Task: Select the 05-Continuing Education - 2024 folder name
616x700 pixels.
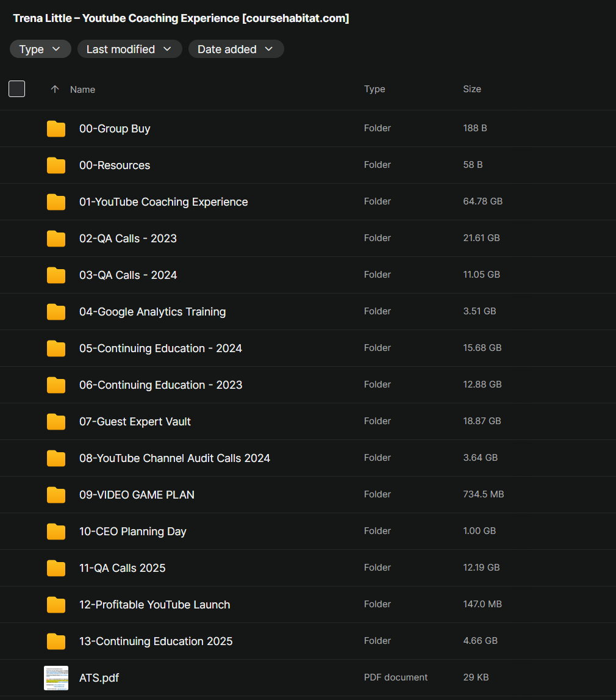Action: click(160, 348)
